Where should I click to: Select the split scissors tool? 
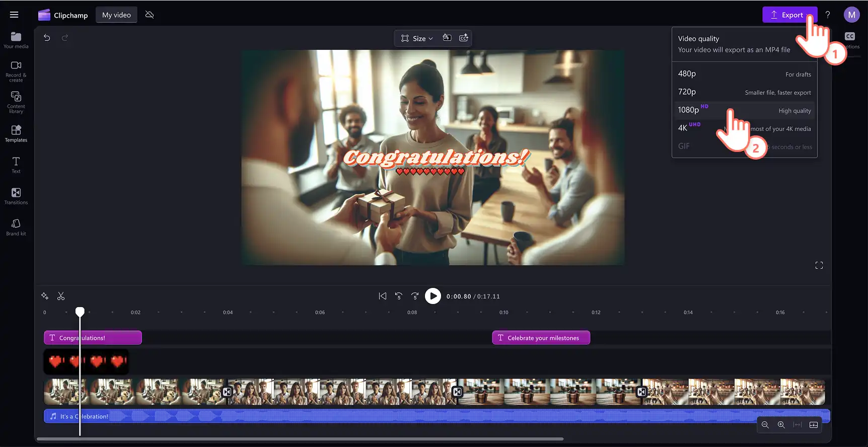(61, 296)
